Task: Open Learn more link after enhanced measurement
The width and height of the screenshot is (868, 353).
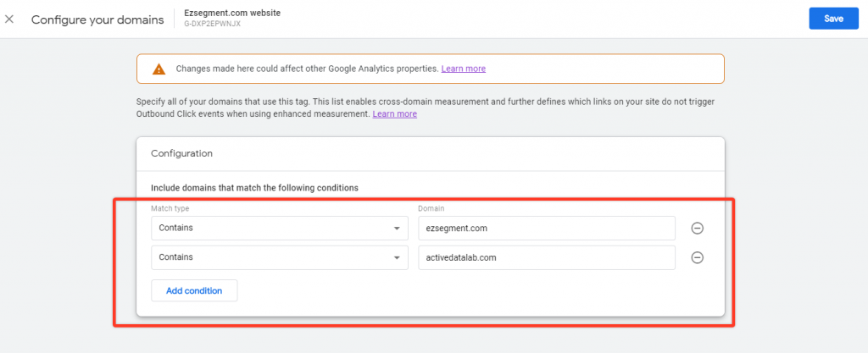Action: [395, 113]
